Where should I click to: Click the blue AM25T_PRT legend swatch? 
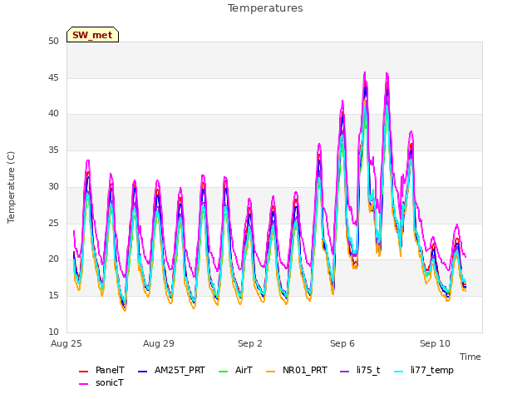click(x=142, y=372)
